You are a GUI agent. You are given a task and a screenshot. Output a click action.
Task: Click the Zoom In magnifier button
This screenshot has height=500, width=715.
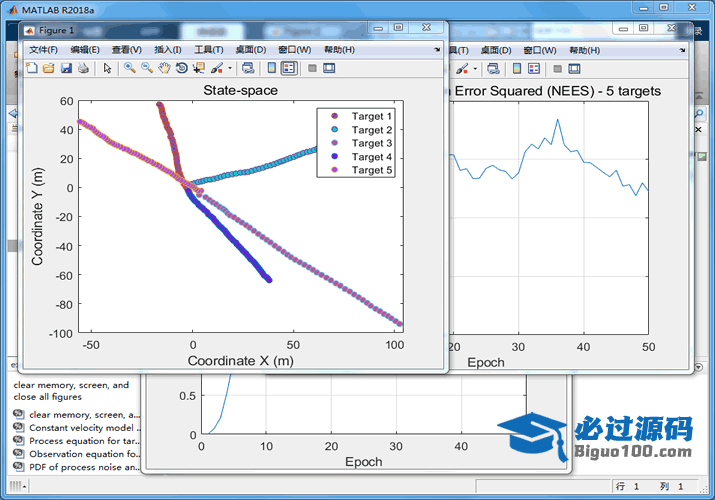click(130, 68)
